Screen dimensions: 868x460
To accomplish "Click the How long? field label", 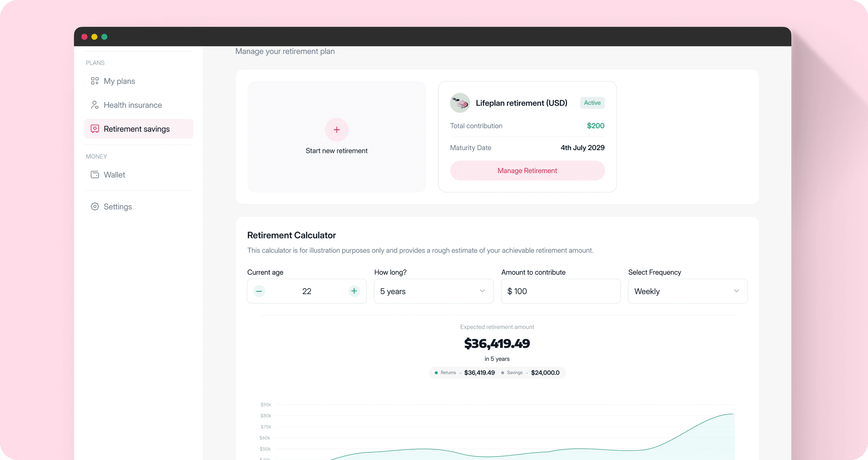I will click(x=390, y=272).
